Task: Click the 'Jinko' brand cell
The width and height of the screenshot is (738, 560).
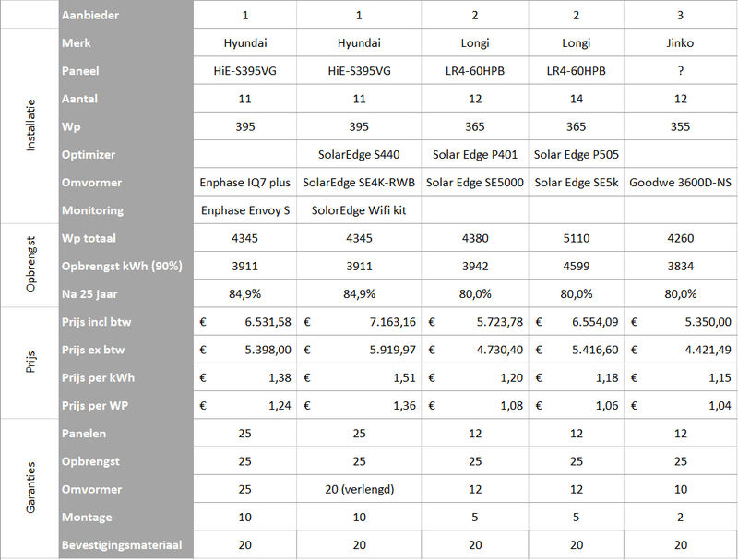Action: click(680, 42)
